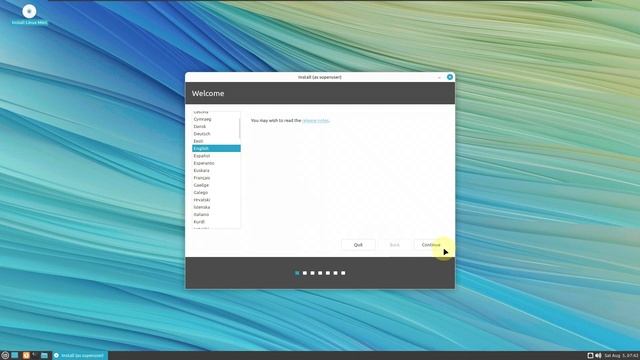Select Gaeilge in the language list

point(216,185)
